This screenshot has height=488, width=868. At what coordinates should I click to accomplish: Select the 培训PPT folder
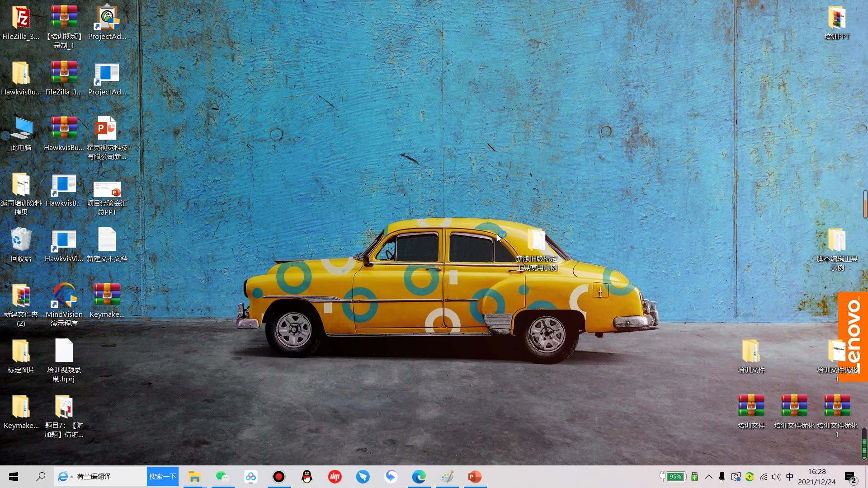tap(837, 18)
